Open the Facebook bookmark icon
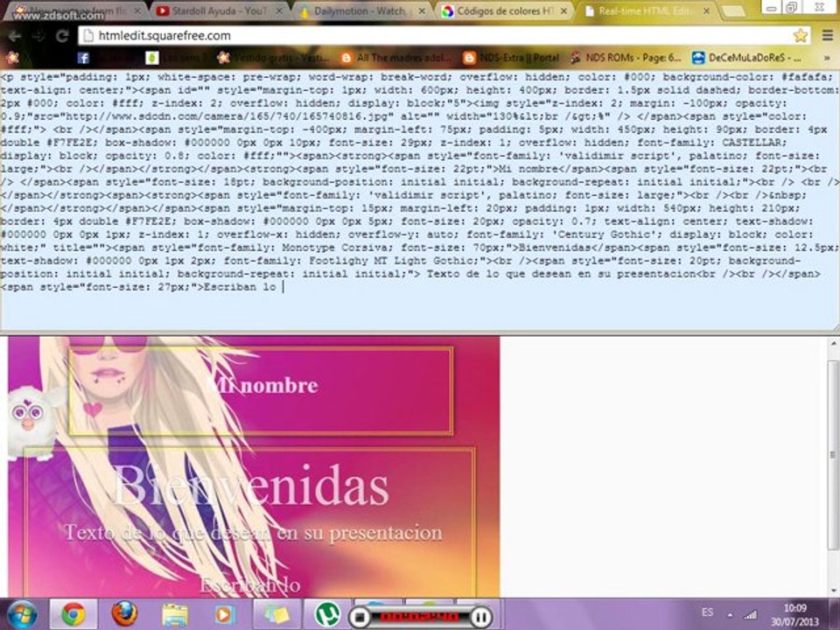The width and height of the screenshot is (840, 630). pyautogui.click(x=83, y=58)
